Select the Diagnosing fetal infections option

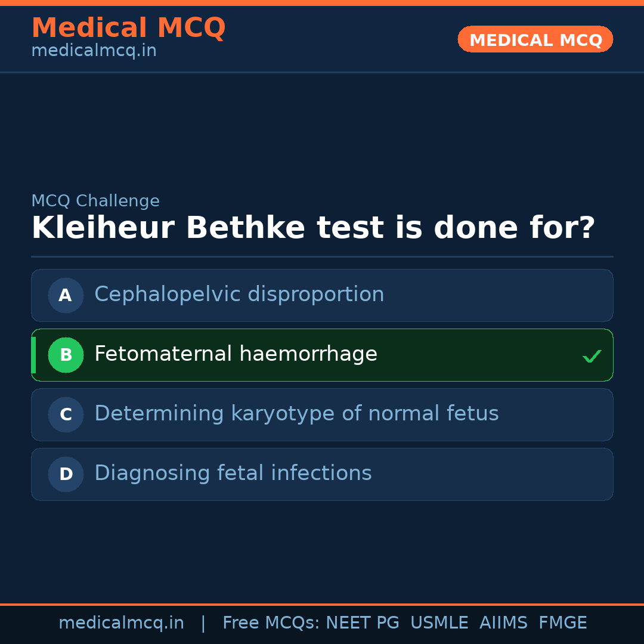pyautogui.click(x=233, y=473)
